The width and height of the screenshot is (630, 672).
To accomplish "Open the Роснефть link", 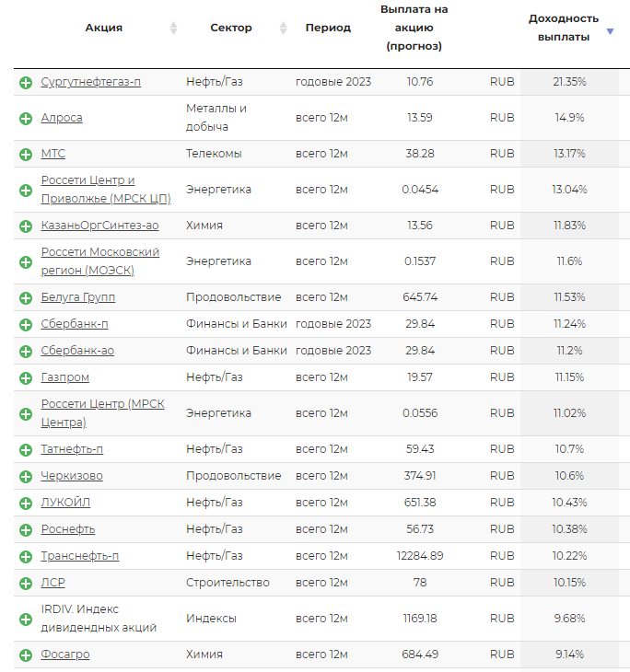I will point(68,529).
